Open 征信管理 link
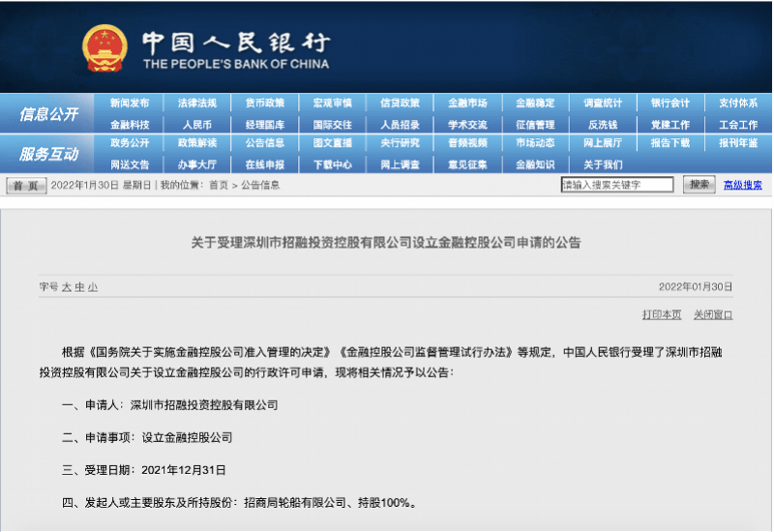The image size is (774, 532). 535,125
